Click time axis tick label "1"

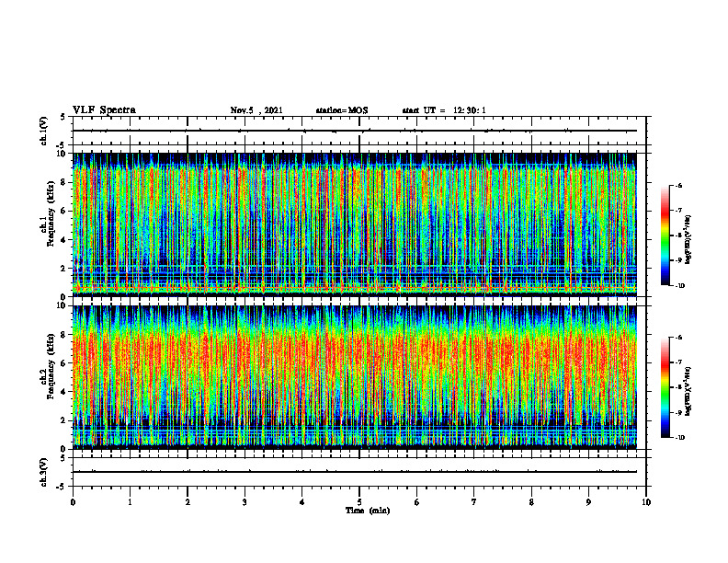pyautogui.click(x=130, y=502)
